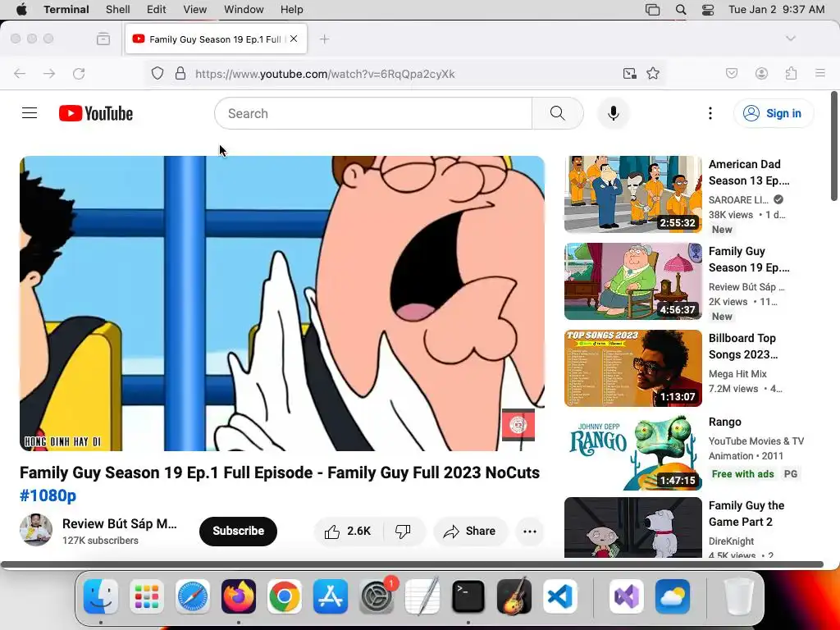Open Firefox account icon
The width and height of the screenshot is (840, 630).
click(x=761, y=73)
